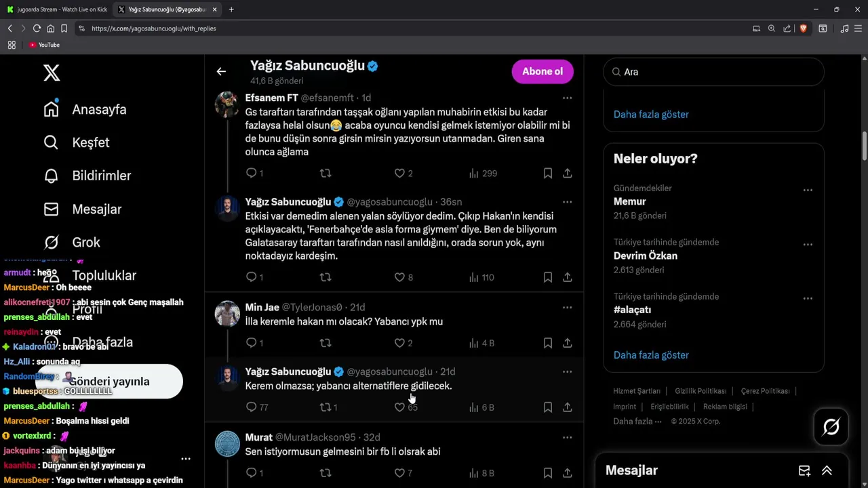This screenshot has width=868, height=488.
Task: Click the page's vertical scrollbar thumb
Action: coord(865,146)
